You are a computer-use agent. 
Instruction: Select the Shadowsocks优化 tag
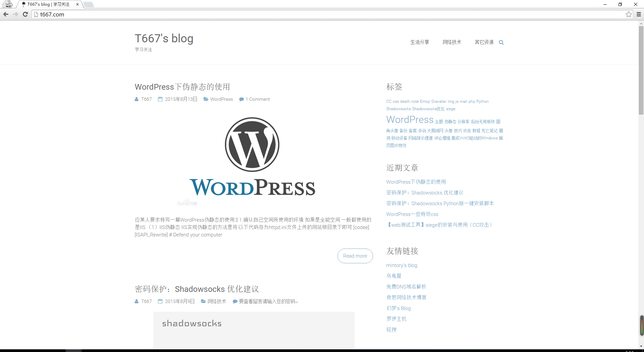click(x=428, y=109)
